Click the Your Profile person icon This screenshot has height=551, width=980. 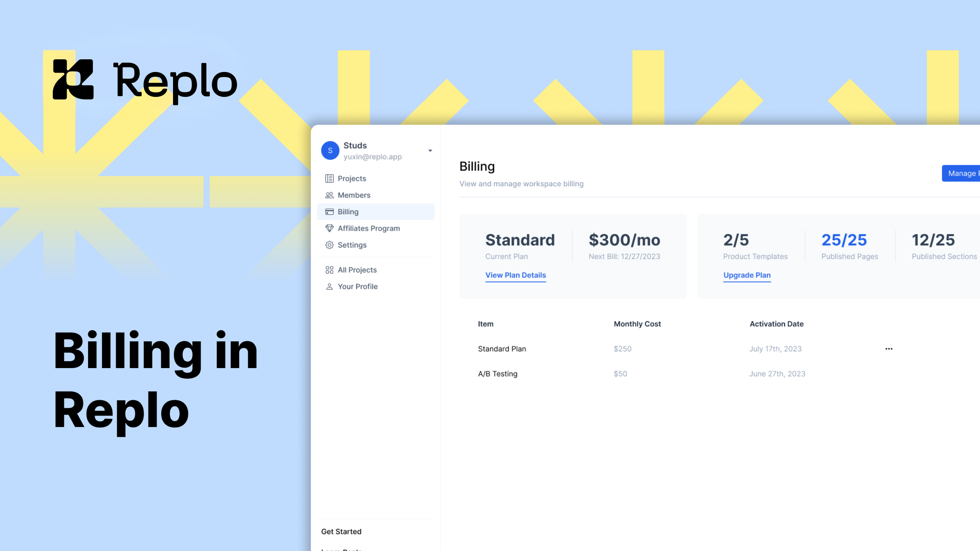coord(329,287)
